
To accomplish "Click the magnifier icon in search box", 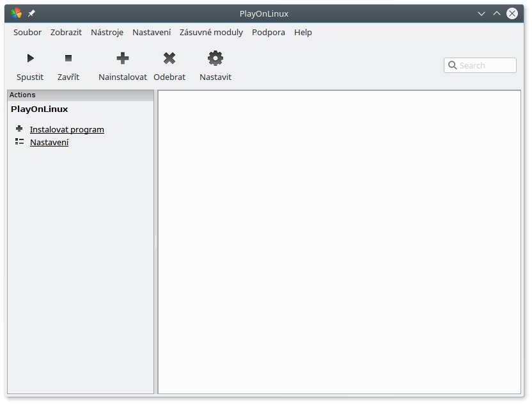I will 452,65.
